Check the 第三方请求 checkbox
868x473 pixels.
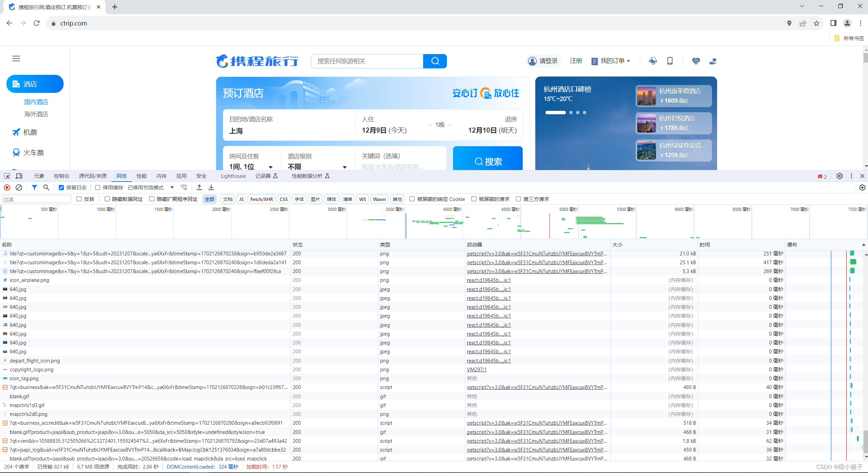click(518, 199)
